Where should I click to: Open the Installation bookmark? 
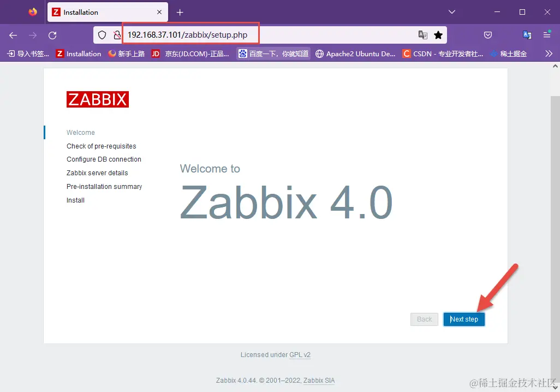click(79, 54)
